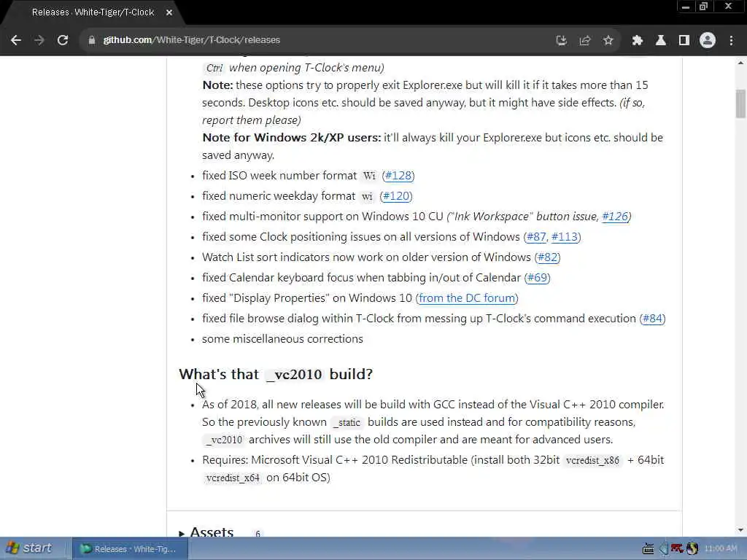Image resolution: width=747 pixels, height=560 pixels.
Task: Click the 'Ctrl' key label text
Action: pos(214,68)
